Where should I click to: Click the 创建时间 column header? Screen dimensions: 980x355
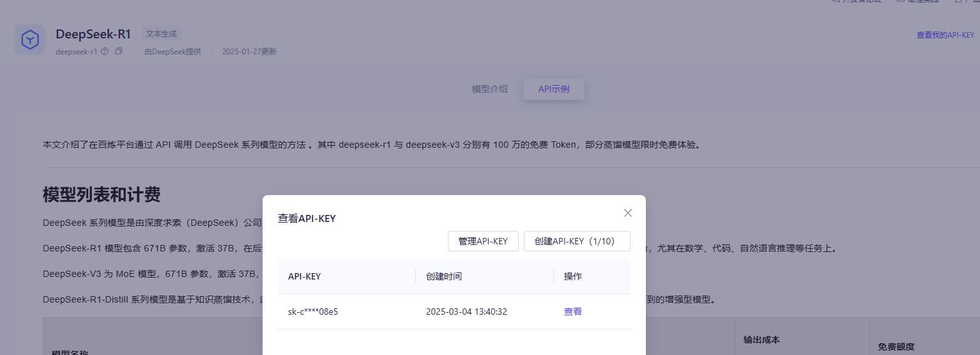(444, 276)
